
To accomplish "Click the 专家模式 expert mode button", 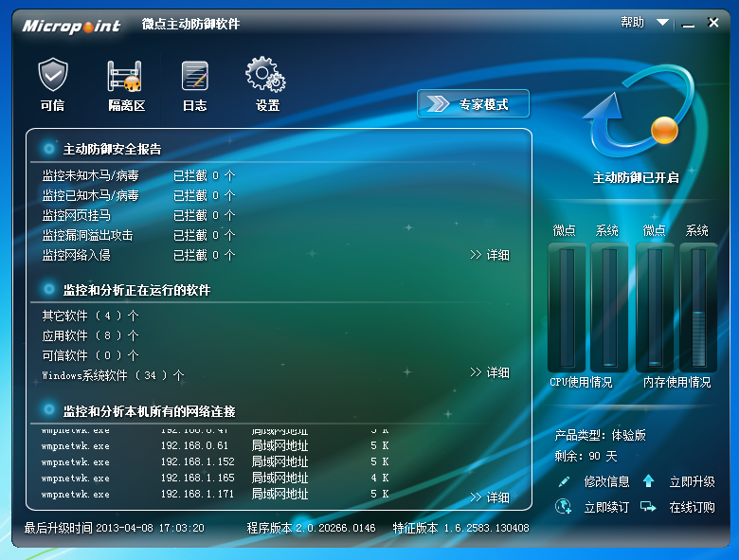I will (473, 103).
